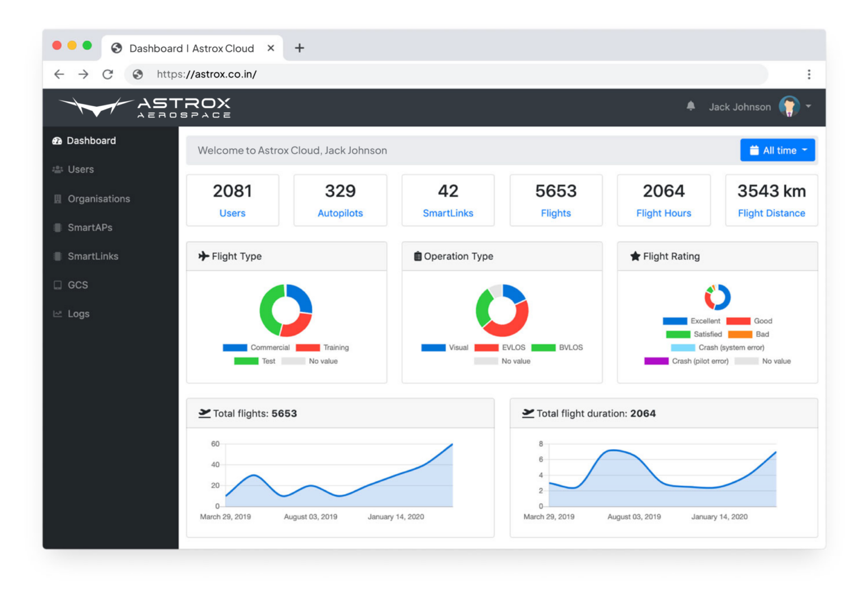The width and height of the screenshot is (868, 605).
Task: Open the Autopilots link under 329
Action: point(340,213)
